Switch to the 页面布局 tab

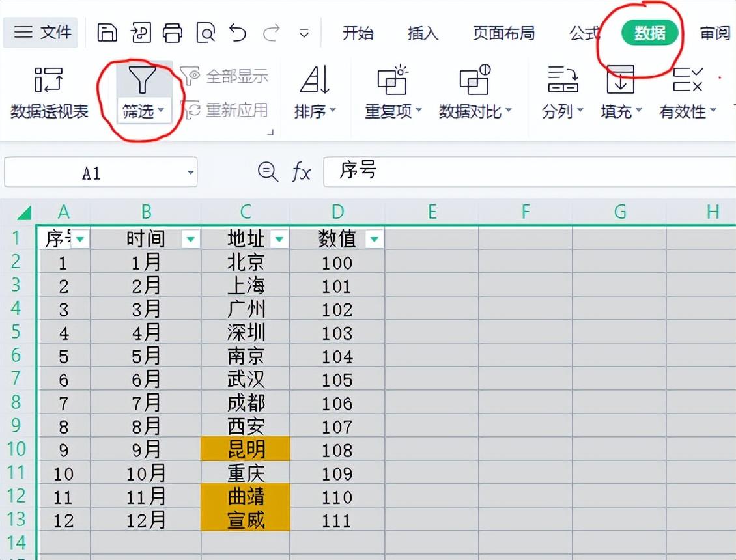(503, 33)
